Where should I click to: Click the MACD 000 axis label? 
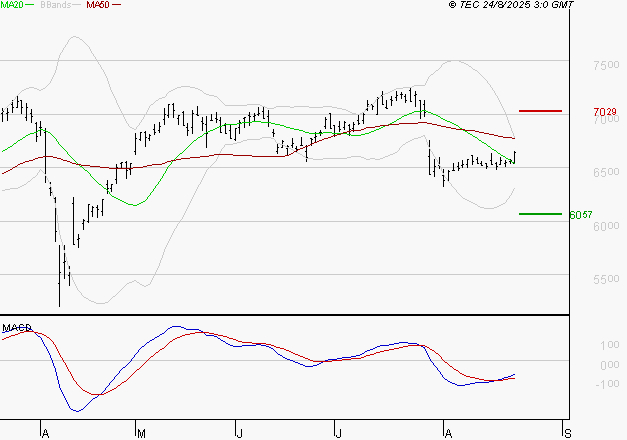pos(609,365)
